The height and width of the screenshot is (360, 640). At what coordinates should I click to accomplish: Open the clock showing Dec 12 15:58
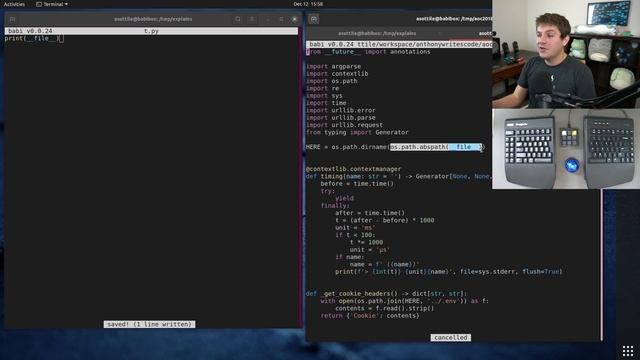(x=308, y=4)
